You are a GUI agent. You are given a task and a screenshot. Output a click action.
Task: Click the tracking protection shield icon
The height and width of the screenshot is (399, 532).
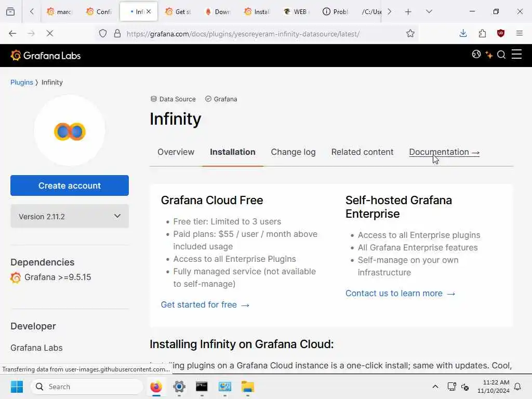click(103, 33)
